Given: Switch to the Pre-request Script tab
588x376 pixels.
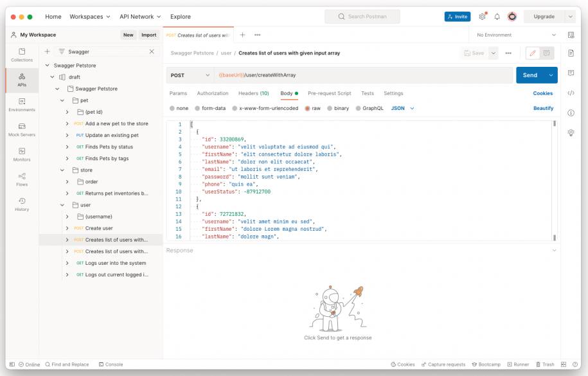Looking at the screenshot, I should click(x=329, y=93).
